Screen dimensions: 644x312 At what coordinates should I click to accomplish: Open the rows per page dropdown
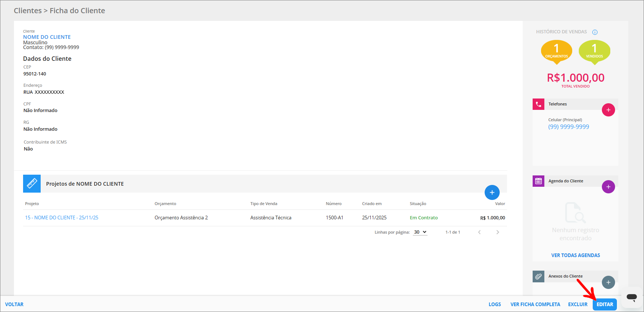(x=420, y=232)
